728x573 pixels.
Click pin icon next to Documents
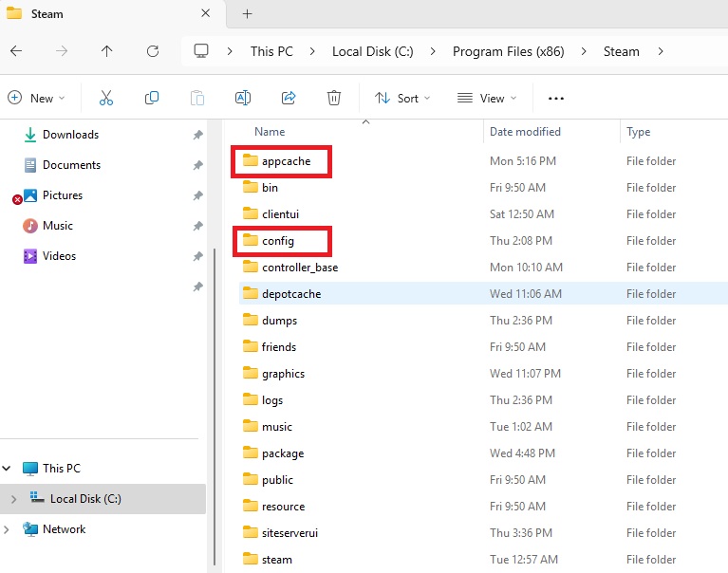point(197,165)
